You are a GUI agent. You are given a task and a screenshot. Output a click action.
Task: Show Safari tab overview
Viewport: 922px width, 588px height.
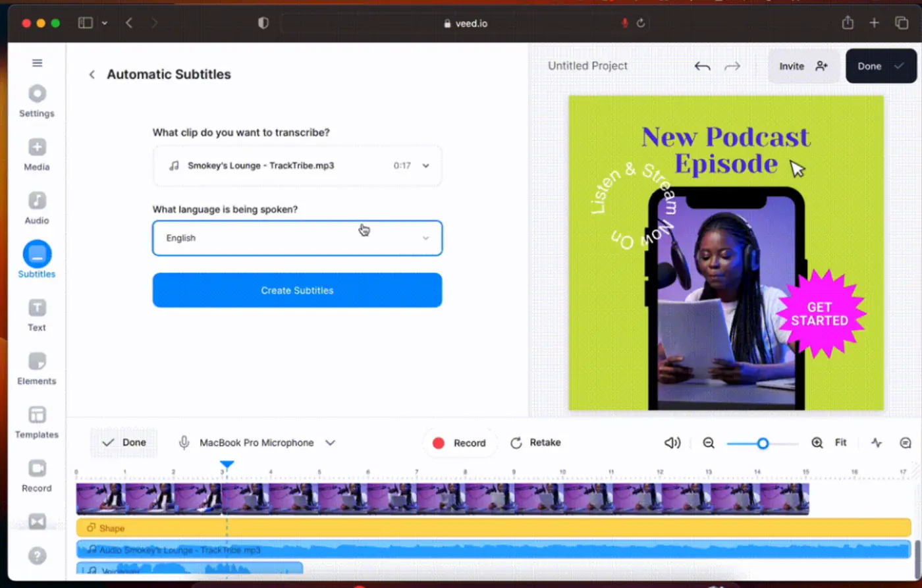pyautogui.click(x=902, y=23)
